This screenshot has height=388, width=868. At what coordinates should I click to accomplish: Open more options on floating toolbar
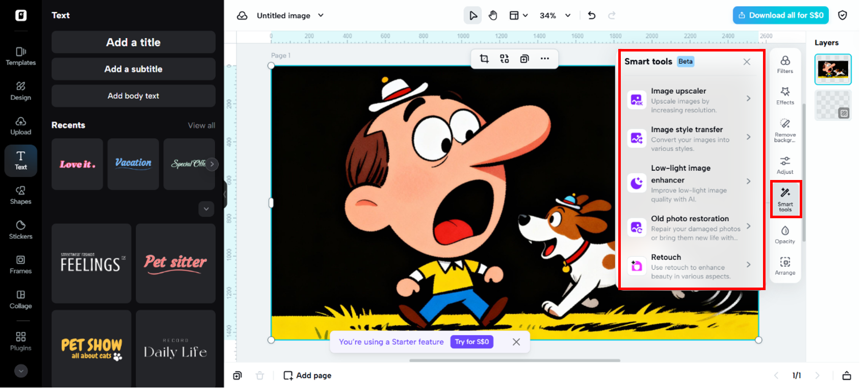[x=545, y=59]
